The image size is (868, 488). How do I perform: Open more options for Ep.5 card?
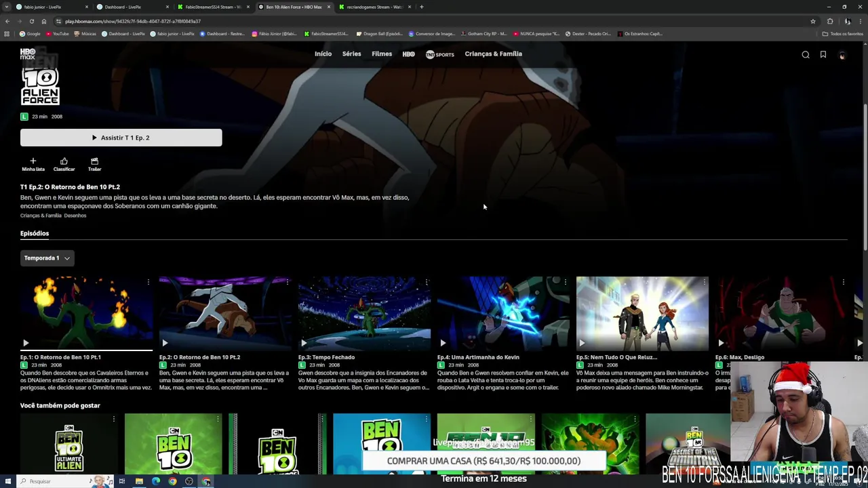(x=705, y=282)
